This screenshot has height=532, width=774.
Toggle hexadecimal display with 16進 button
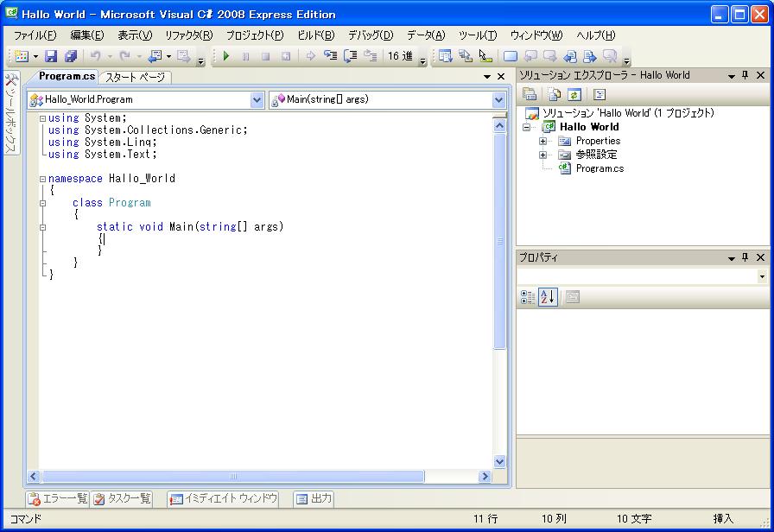[400, 56]
